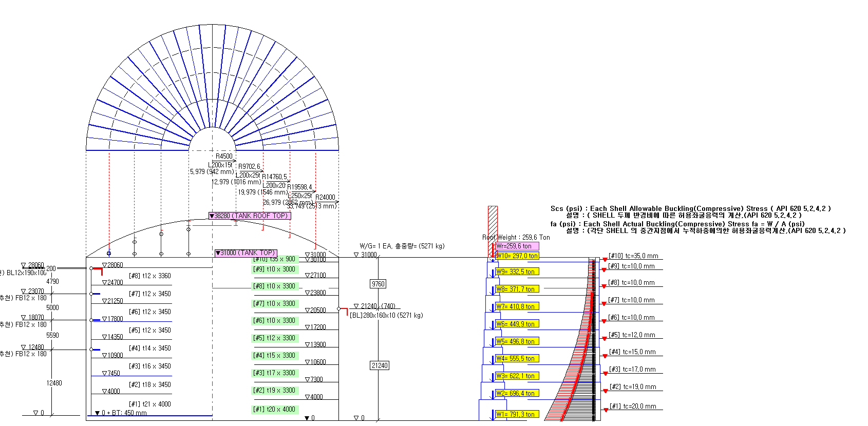Screen dimensions: 868x426
Task: Select green shell label [#9] t10 x 3000
Action: coord(275,269)
